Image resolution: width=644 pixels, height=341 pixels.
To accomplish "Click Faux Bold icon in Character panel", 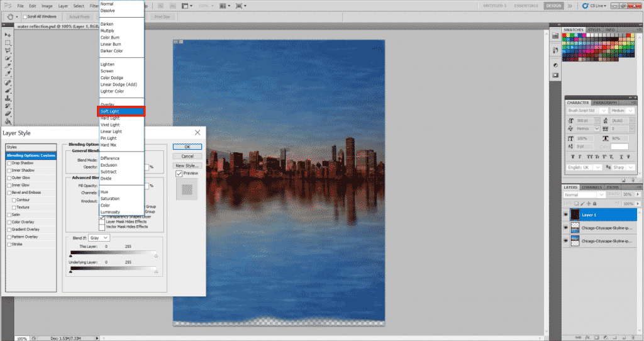I will [573, 157].
